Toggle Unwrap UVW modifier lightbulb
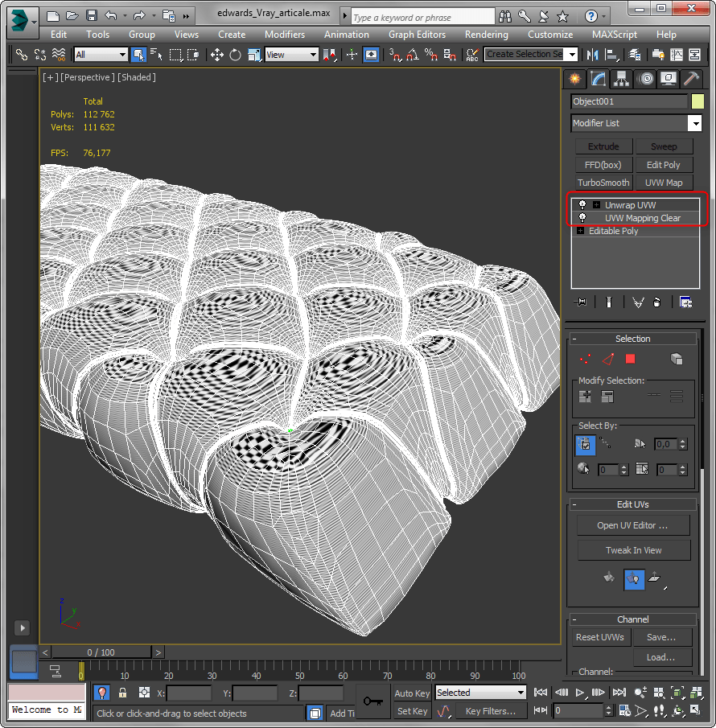 coord(582,205)
